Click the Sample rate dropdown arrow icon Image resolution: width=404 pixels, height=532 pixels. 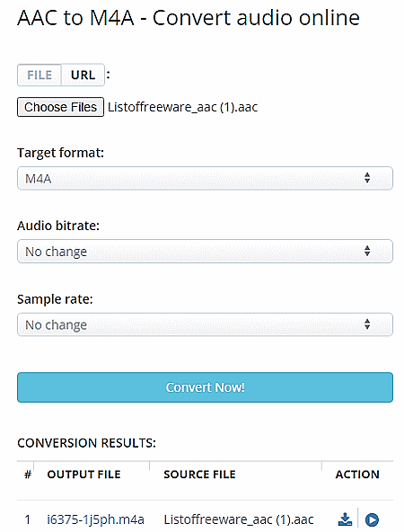pos(367,324)
